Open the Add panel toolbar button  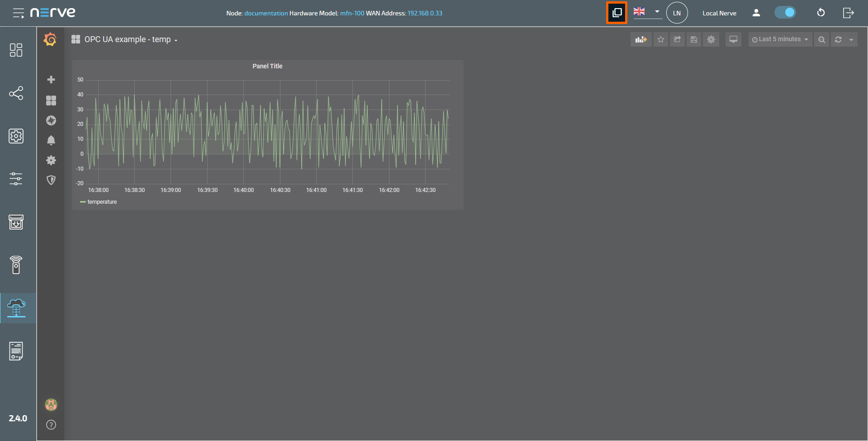(640, 39)
